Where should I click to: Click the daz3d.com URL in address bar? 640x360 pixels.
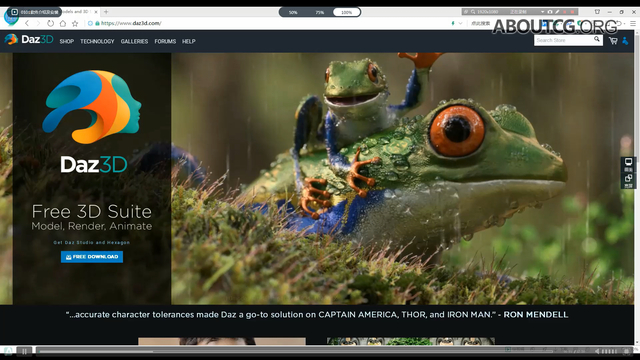131,23
